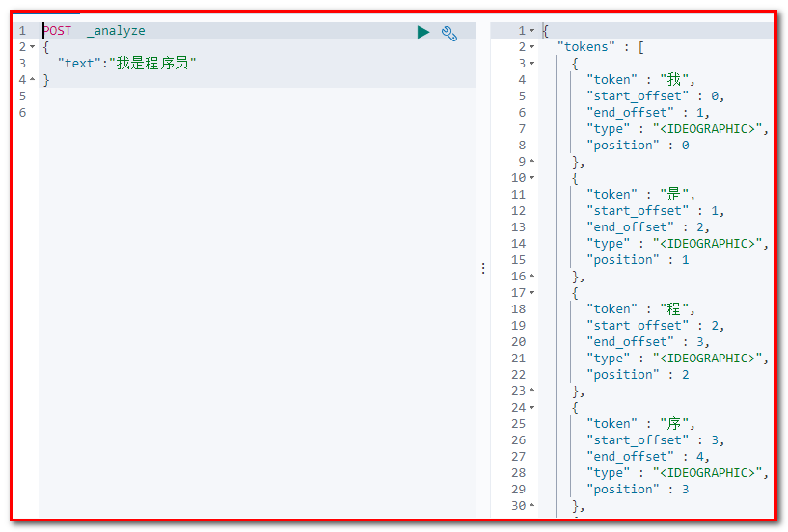Click the green send request play icon
This screenshot has width=788, height=532.
[422, 32]
